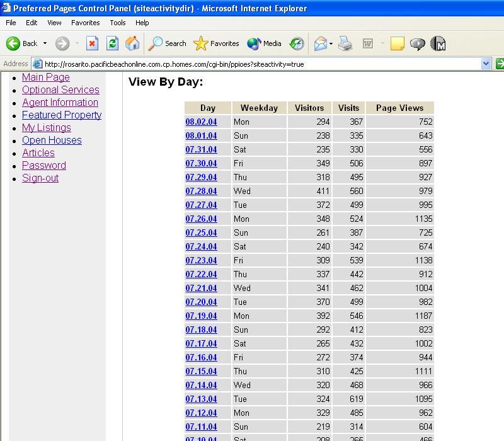Screen dimensions: 504x441
Task: Expand the Mail button dropdown arrow
Action: [x=331, y=43]
